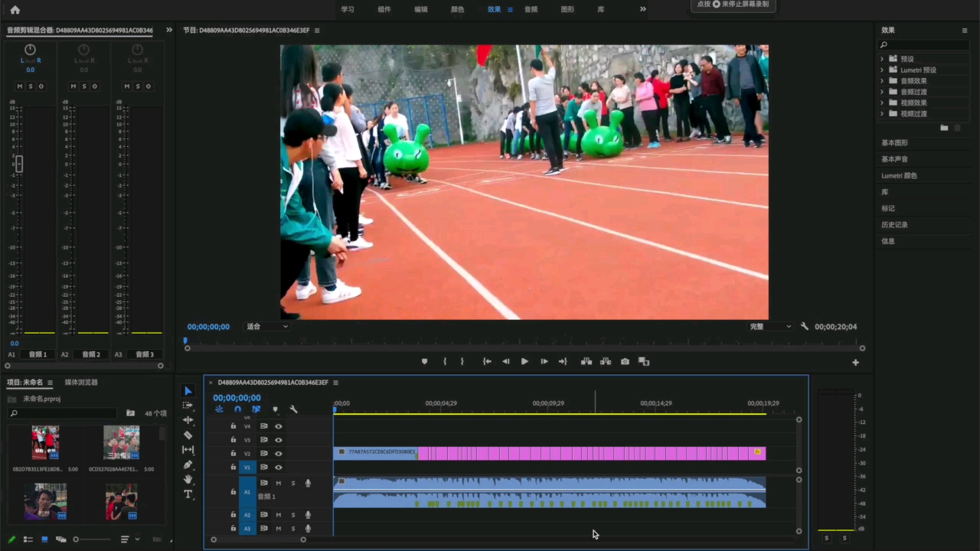The image size is (980, 551).
Task: Solo track A2 in timeline
Action: click(x=292, y=515)
